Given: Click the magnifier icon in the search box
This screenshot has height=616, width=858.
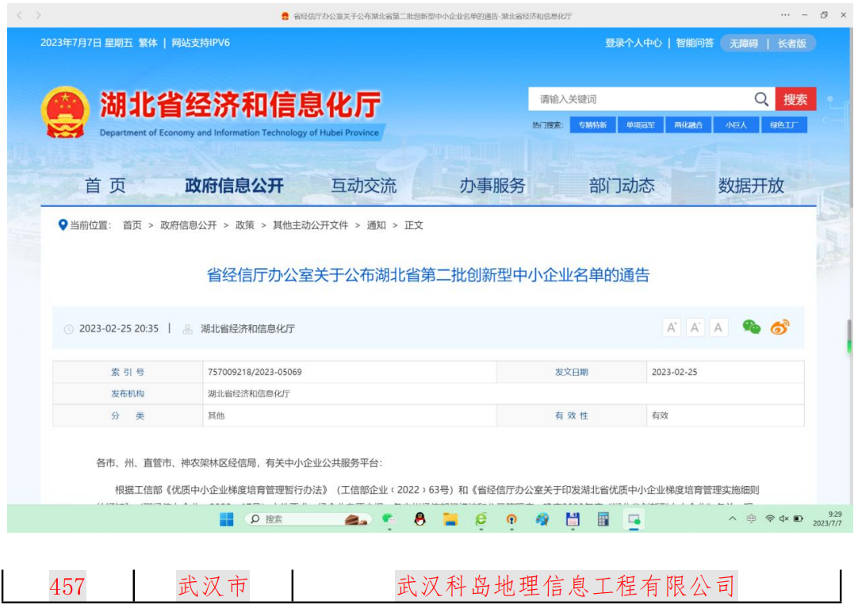Looking at the screenshot, I should (x=761, y=99).
